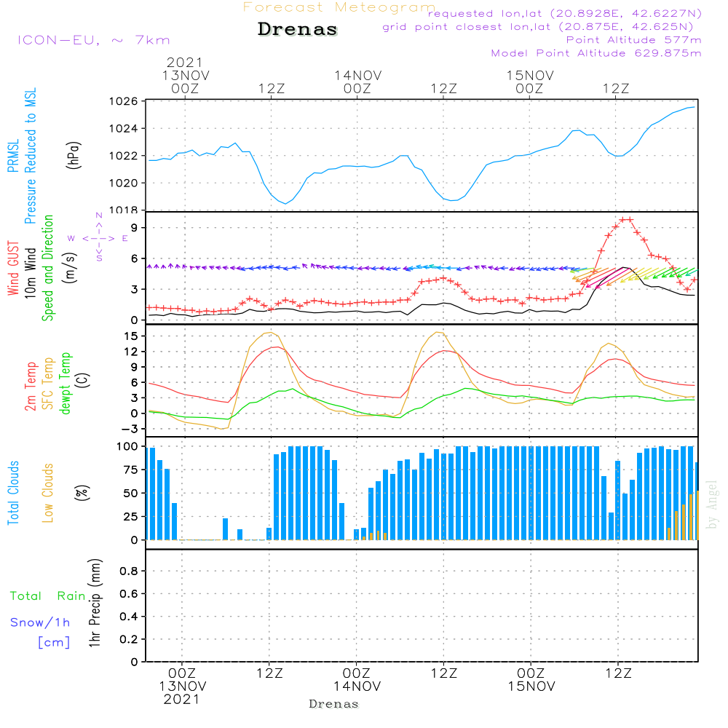Click the '9' wind speed axis value
Image resolution: width=728 pixels, height=728 pixels.
[x=135, y=227]
